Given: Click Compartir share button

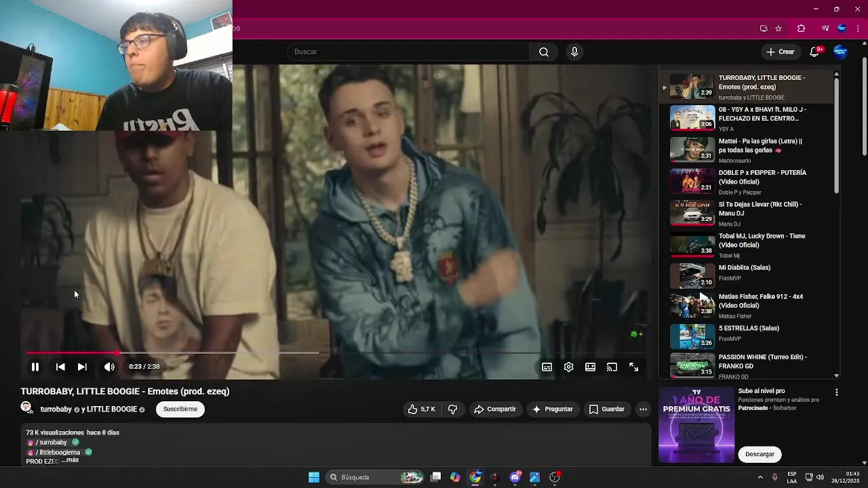Looking at the screenshot, I should point(495,409).
